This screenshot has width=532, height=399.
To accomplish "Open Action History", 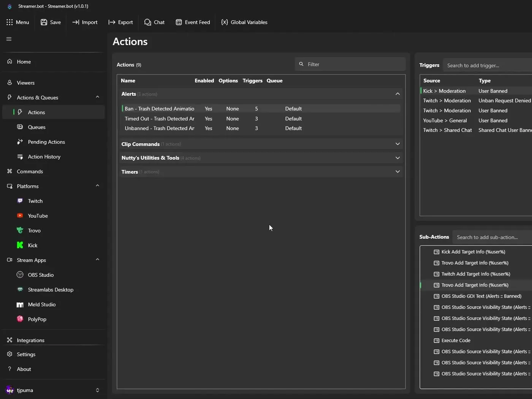I will tap(53, 157).
